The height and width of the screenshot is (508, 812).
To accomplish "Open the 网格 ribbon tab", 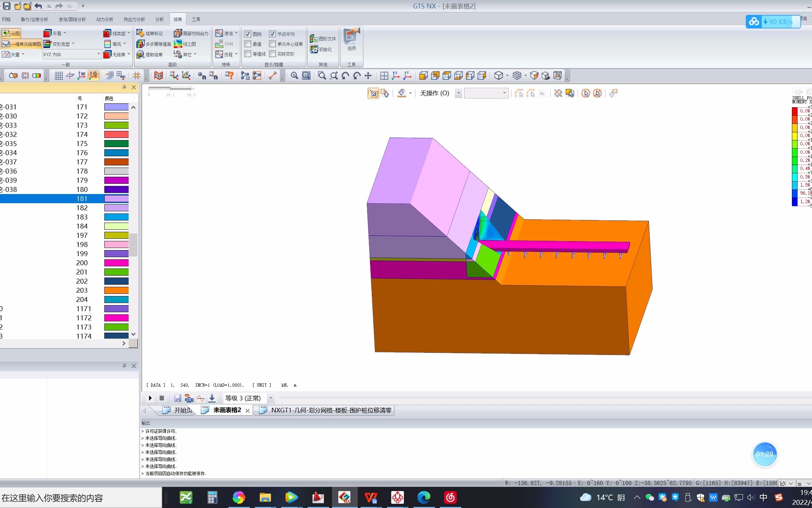I will click(6, 19).
